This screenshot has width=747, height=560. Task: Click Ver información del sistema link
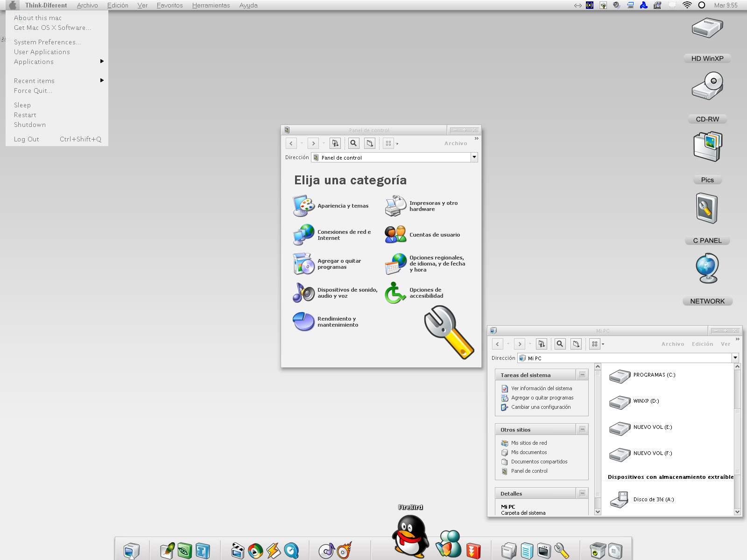pyautogui.click(x=542, y=388)
